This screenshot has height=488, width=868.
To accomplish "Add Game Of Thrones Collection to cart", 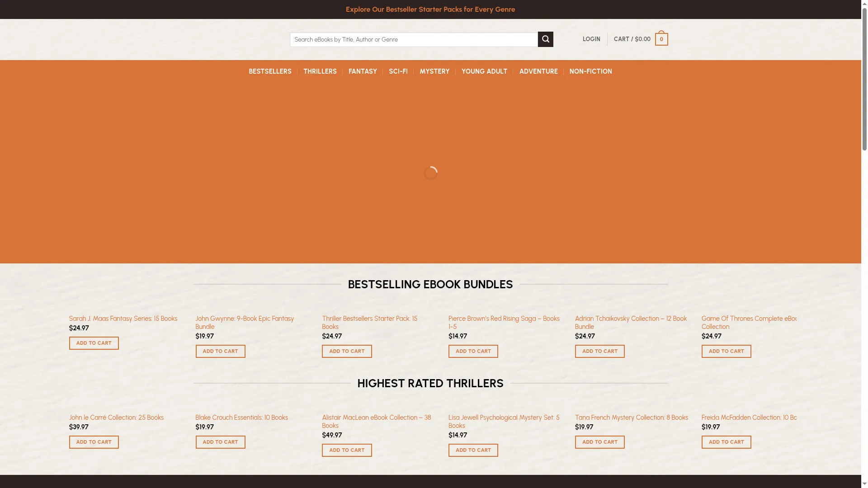I will [726, 351].
